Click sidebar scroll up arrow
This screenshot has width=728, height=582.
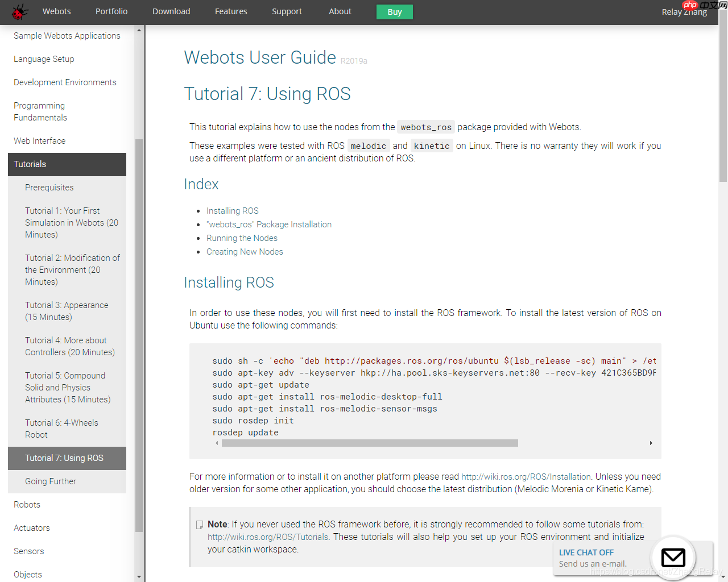coord(139,30)
